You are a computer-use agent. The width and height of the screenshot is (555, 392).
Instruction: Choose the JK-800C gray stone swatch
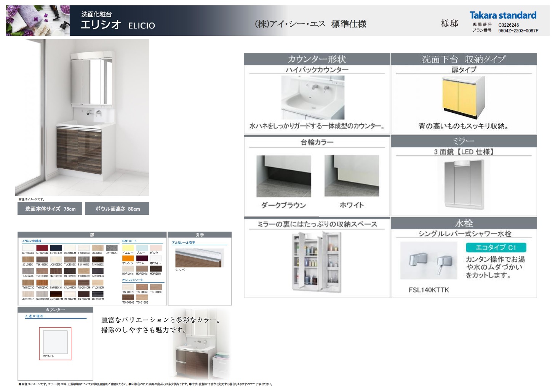tap(112, 248)
